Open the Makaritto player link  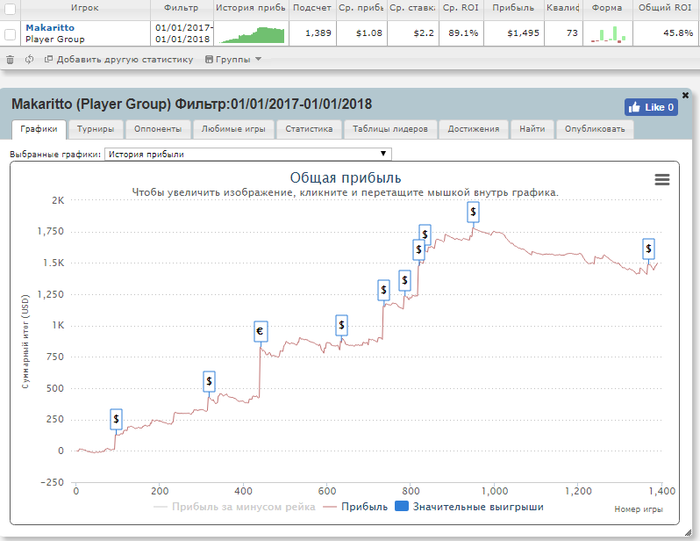tap(50, 28)
